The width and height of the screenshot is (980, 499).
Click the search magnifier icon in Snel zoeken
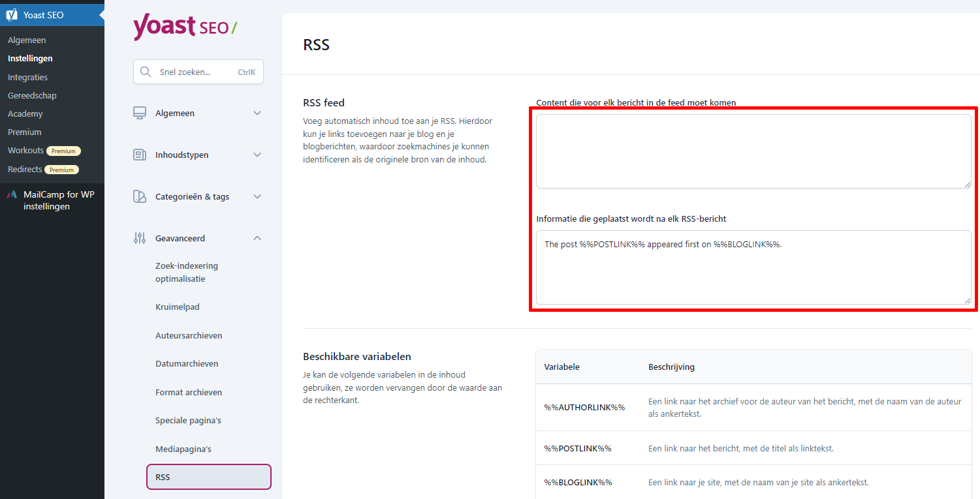(x=146, y=72)
